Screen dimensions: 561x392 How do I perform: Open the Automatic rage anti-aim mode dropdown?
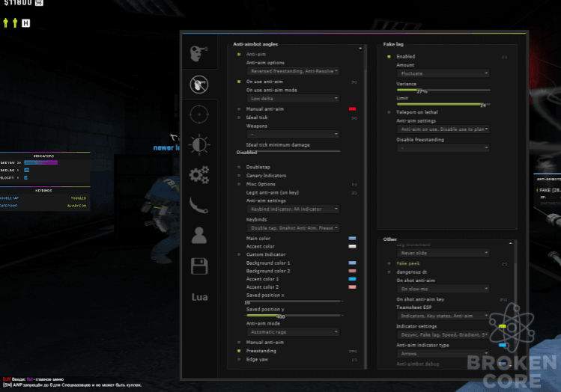pyautogui.click(x=293, y=332)
